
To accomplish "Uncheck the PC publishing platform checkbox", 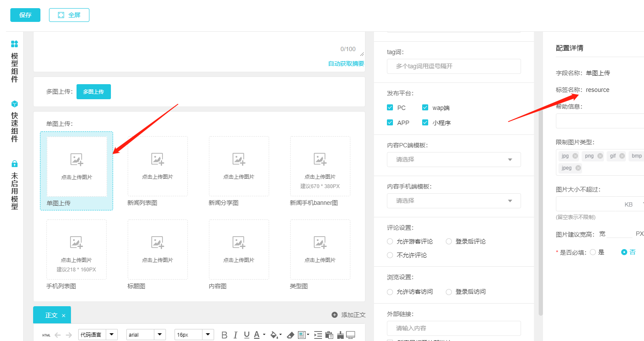I will 390,108.
